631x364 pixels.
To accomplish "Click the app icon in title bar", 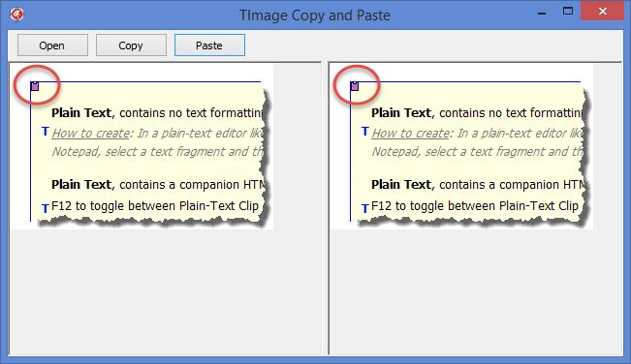I will (16, 15).
